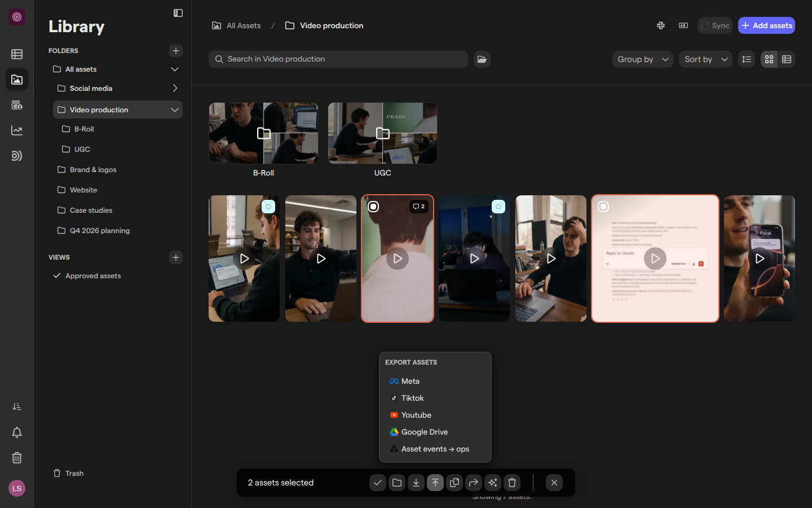Toggle the row density list icon
This screenshot has width=812, height=508.
(x=747, y=59)
